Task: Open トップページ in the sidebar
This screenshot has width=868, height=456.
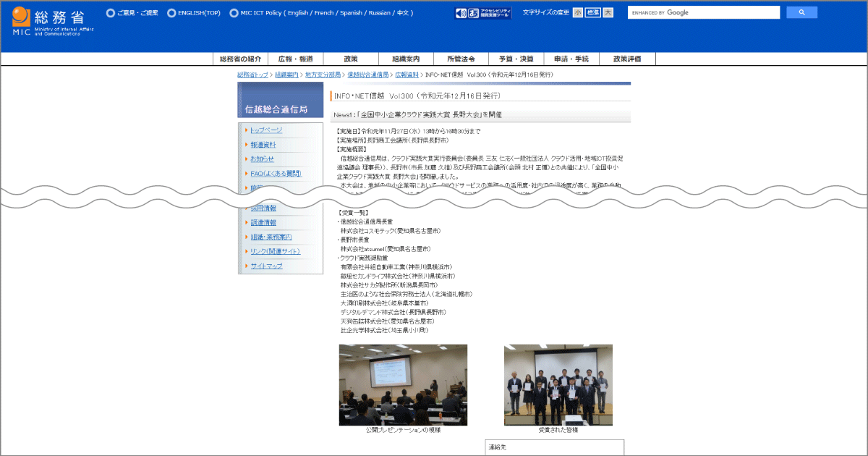Action: (265, 130)
